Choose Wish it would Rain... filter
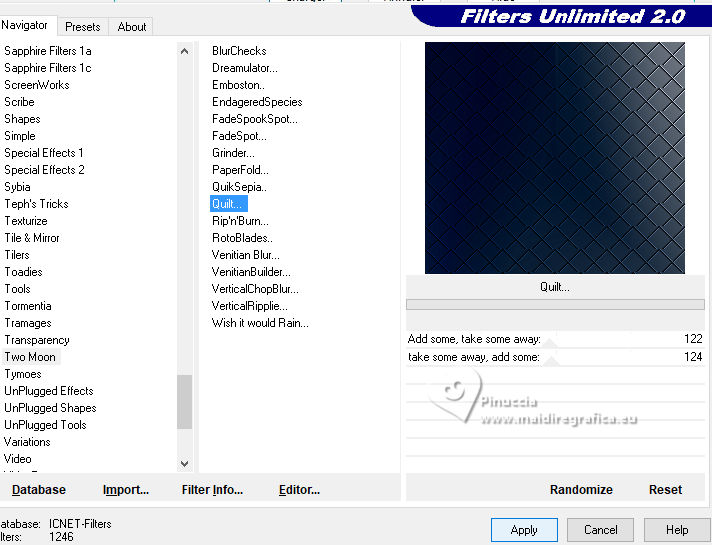Image resolution: width=712 pixels, height=545 pixels. (260, 323)
